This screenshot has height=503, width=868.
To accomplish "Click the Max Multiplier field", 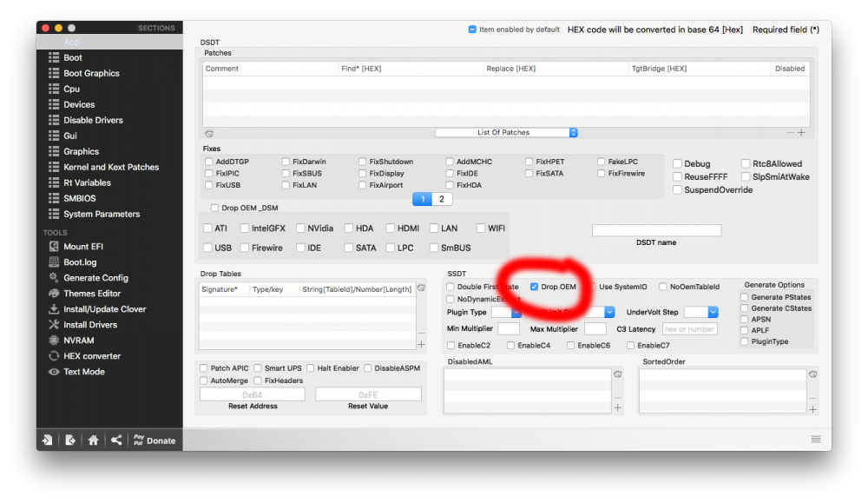I will (595, 328).
